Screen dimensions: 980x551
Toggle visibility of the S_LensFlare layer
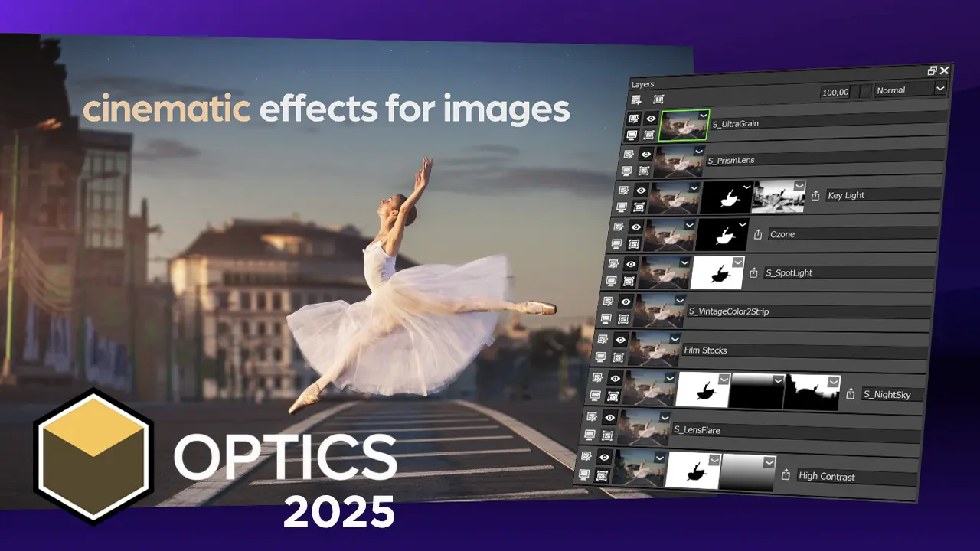pyautogui.click(x=609, y=418)
